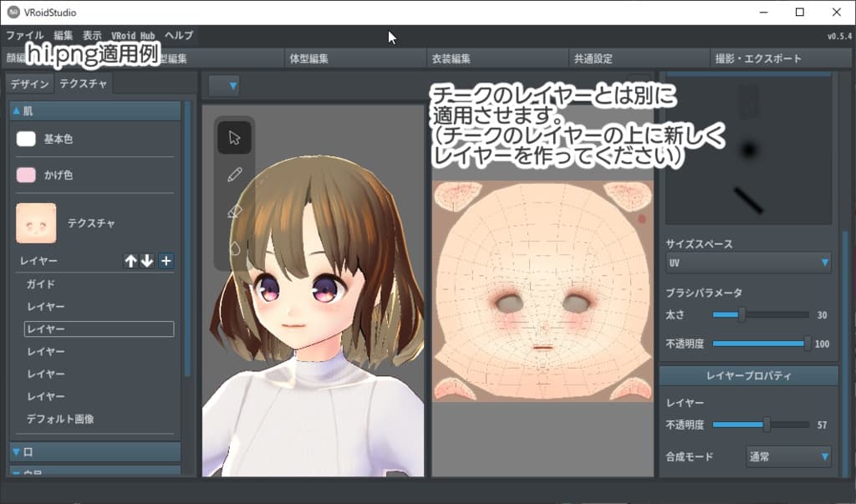
Task: Move the selected layer up
Action: pos(131,261)
